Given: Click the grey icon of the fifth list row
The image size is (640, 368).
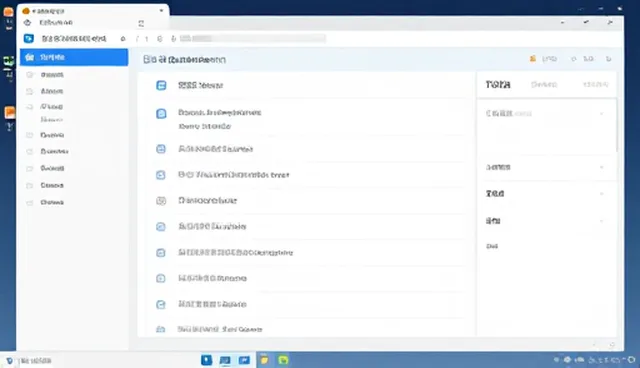Looking at the screenshot, I should [161, 201].
